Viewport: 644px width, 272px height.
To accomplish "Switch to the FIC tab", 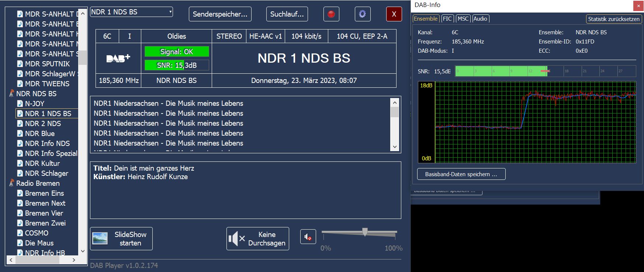I will click(447, 19).
